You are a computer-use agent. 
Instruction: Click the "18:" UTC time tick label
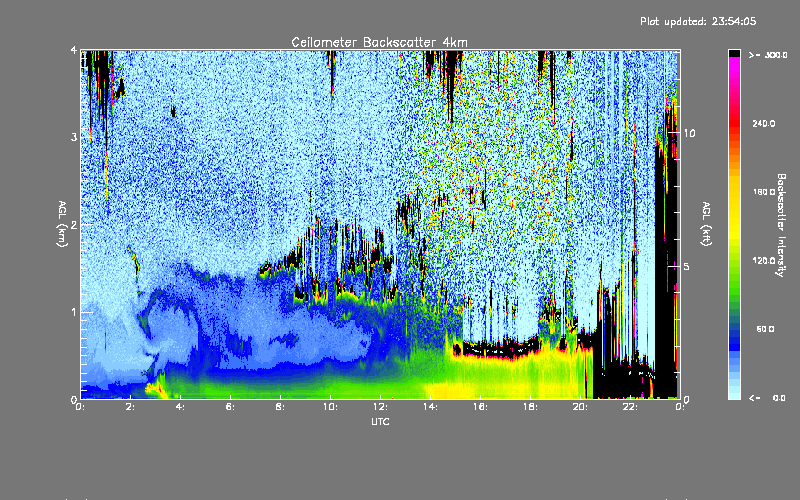[530, 407]
